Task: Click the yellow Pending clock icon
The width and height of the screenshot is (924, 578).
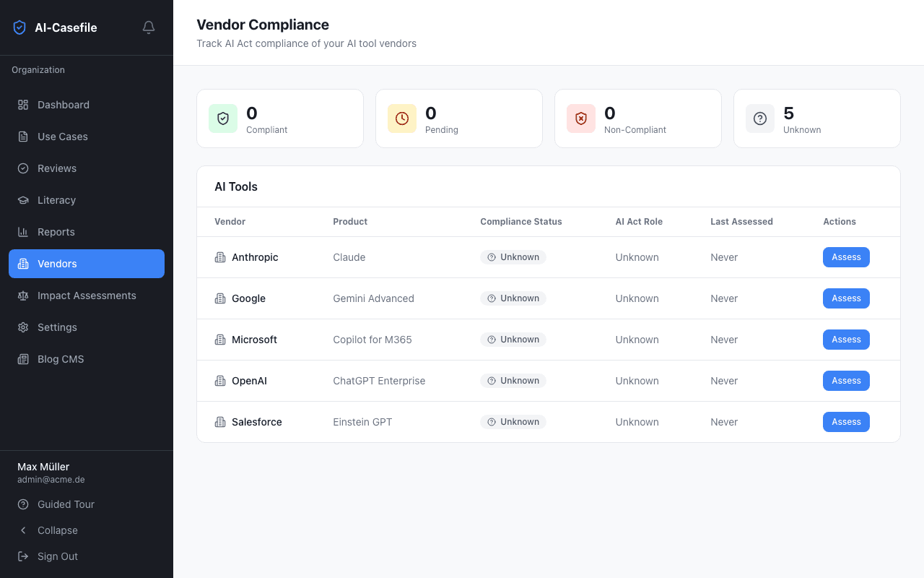Action: pyautogui.click(x=402, y=118)
